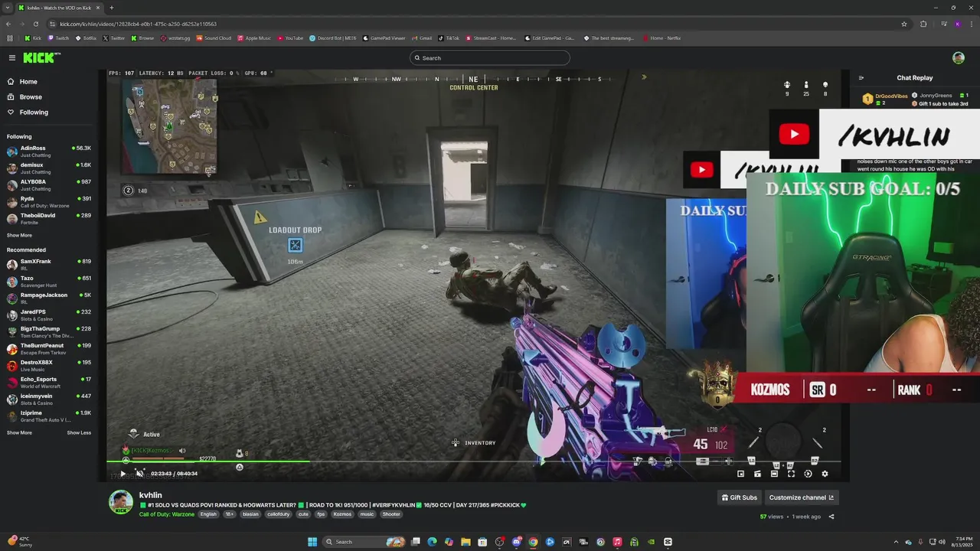Expand the tab search dropdown
The width and height of the screenshot is (980, 551).
pyautogui.click(x=8, y=8)
